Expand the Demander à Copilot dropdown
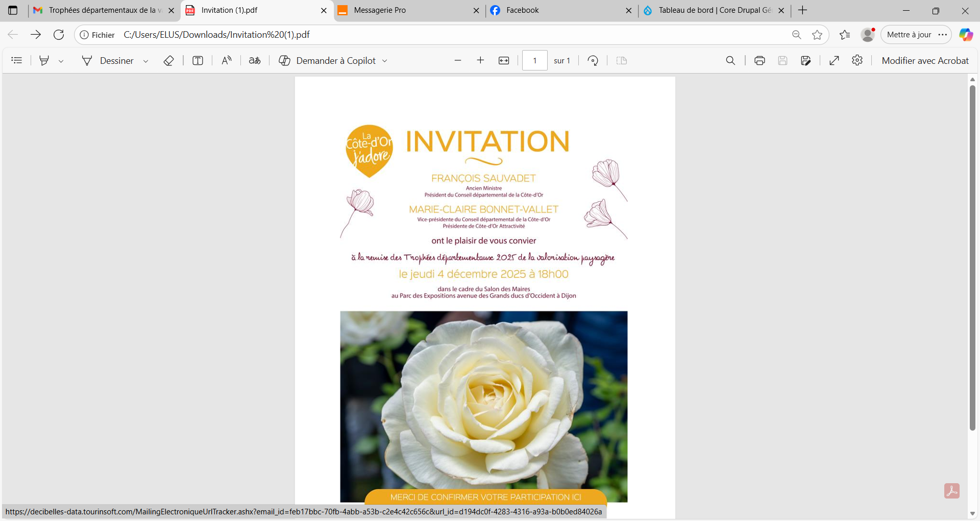The height and width of the screenshot is (521, 980). coord(384,60)
